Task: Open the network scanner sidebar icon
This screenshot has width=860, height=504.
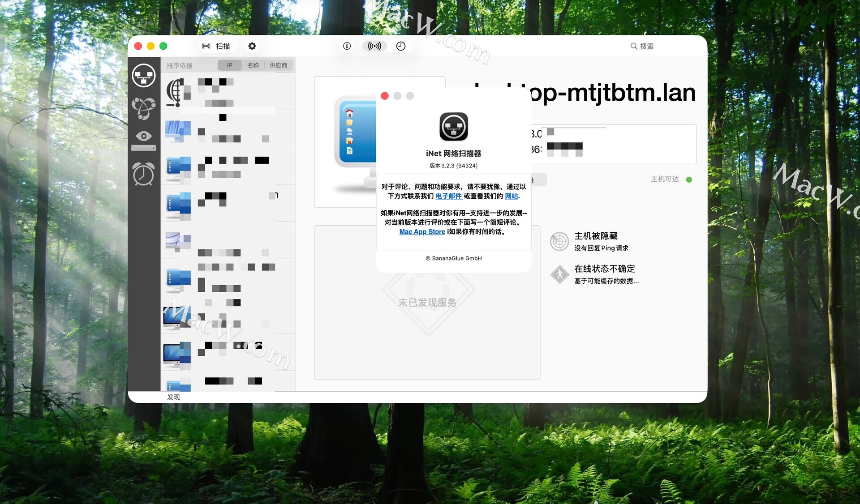Action: tap(144, 75)
